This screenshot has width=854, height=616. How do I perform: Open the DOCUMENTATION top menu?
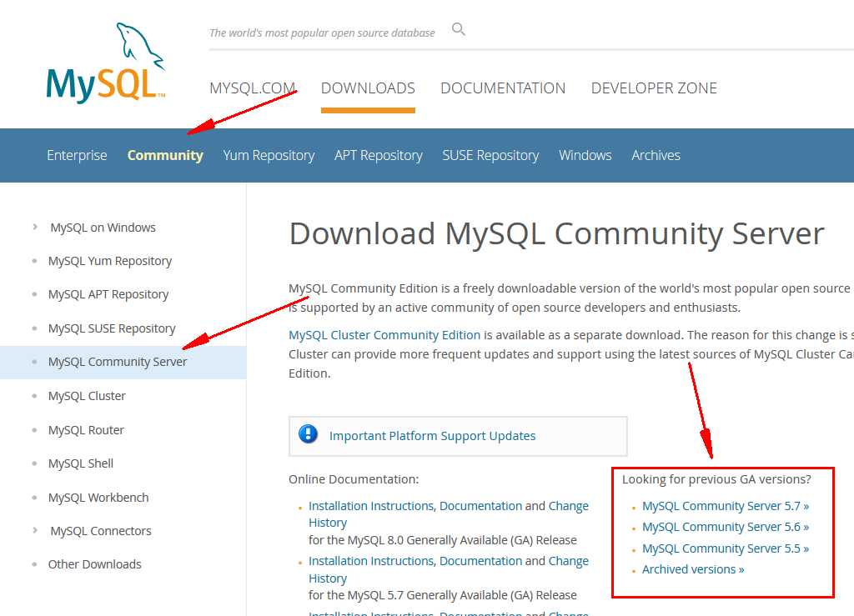503,88
